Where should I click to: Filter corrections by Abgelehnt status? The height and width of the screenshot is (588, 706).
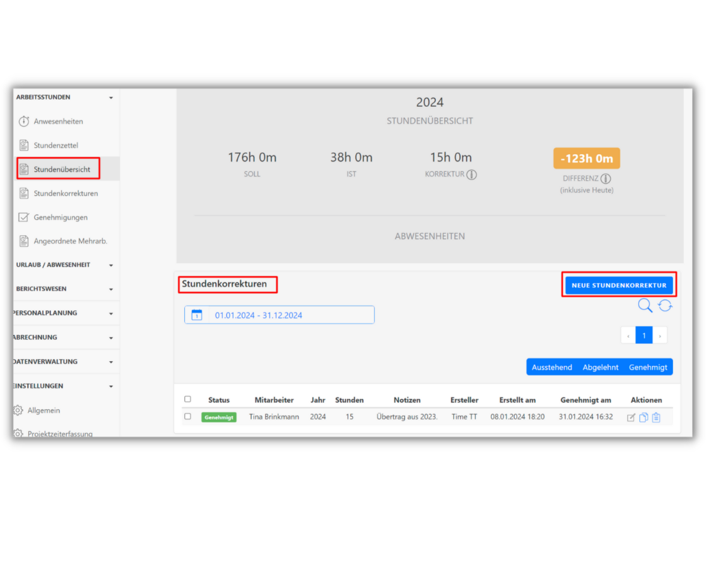click(x=600, y=367)
